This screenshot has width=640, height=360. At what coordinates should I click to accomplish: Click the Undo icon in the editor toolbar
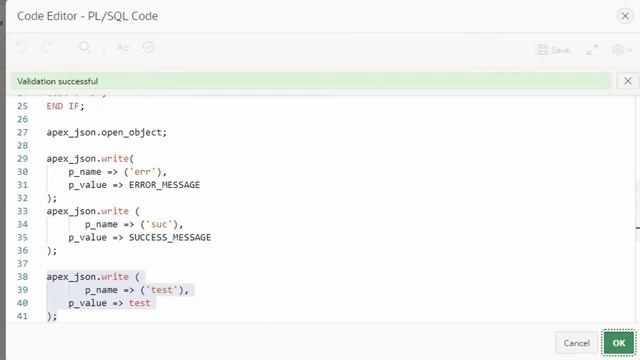point(22,47)
